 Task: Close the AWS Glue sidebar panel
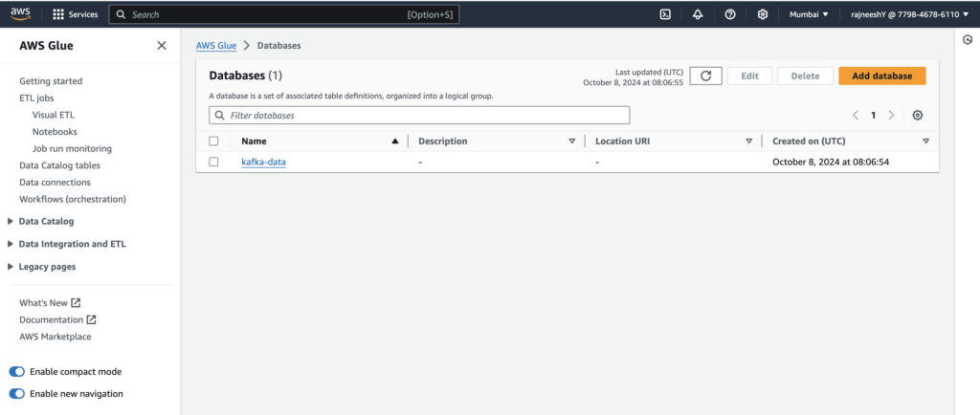161,46
